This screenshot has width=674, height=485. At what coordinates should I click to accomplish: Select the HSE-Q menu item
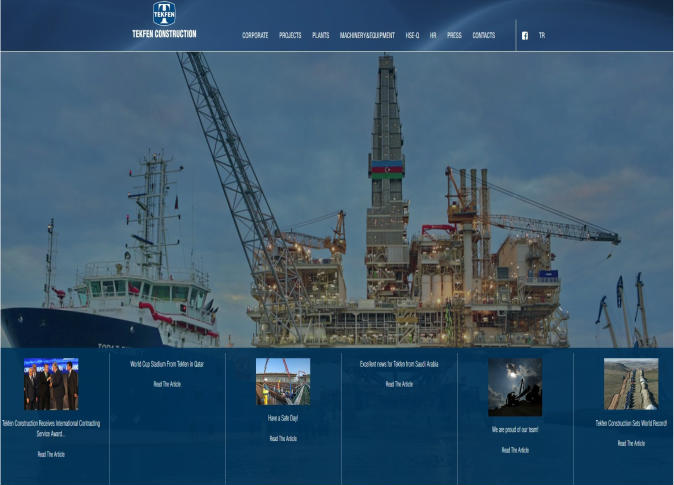point(412,35)
